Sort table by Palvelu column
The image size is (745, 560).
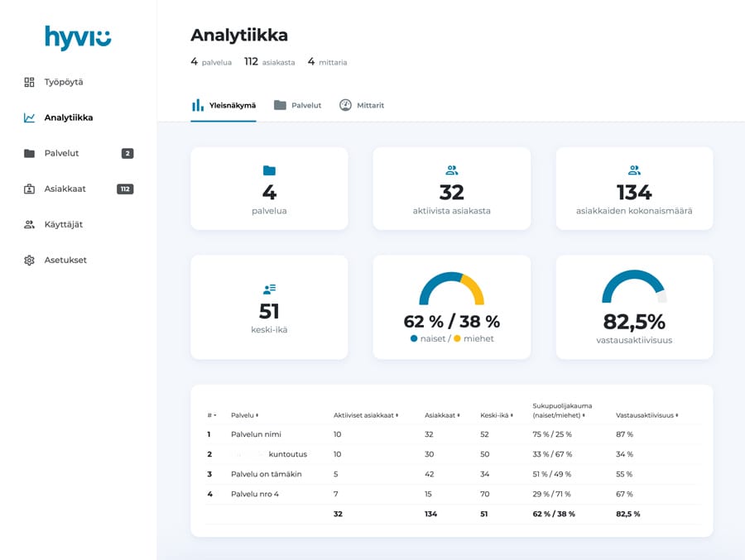[245, 415]
